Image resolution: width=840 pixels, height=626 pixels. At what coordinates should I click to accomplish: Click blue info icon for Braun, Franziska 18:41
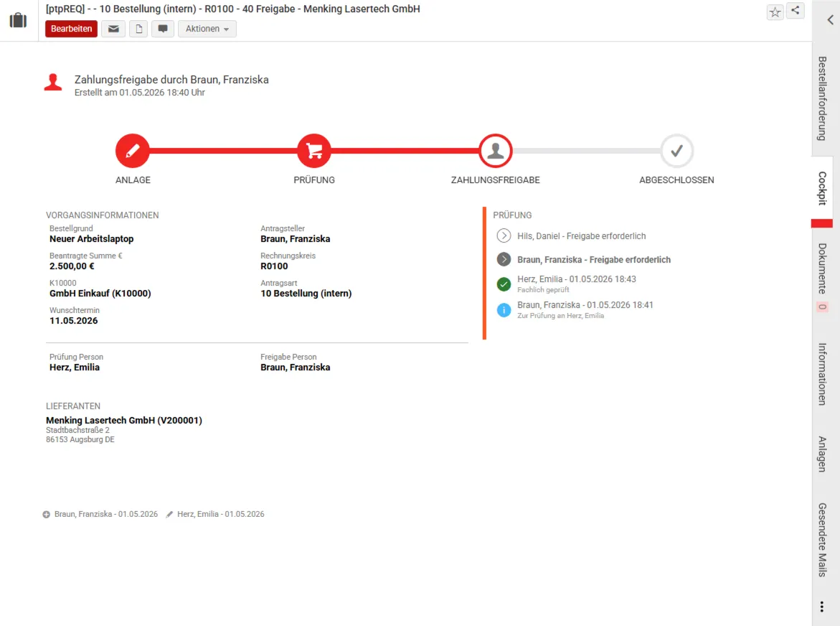pos(504,310)
